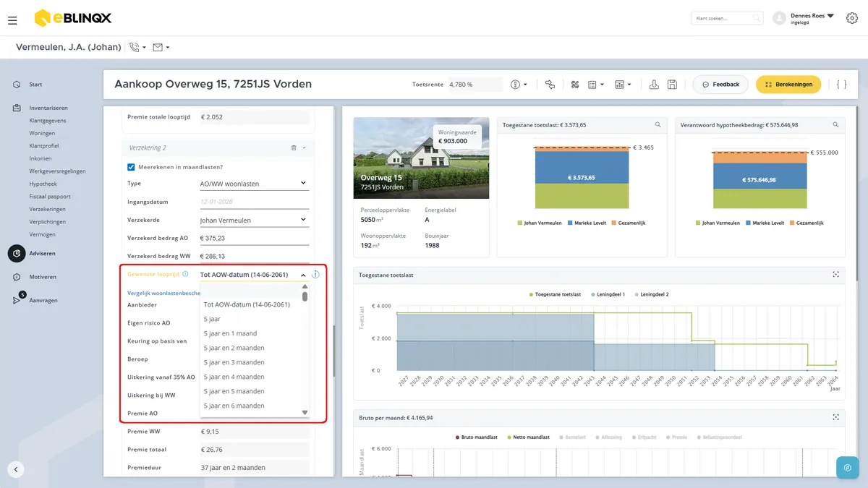
Task: Navigate to Motiveren section
Action: point(42,277)
